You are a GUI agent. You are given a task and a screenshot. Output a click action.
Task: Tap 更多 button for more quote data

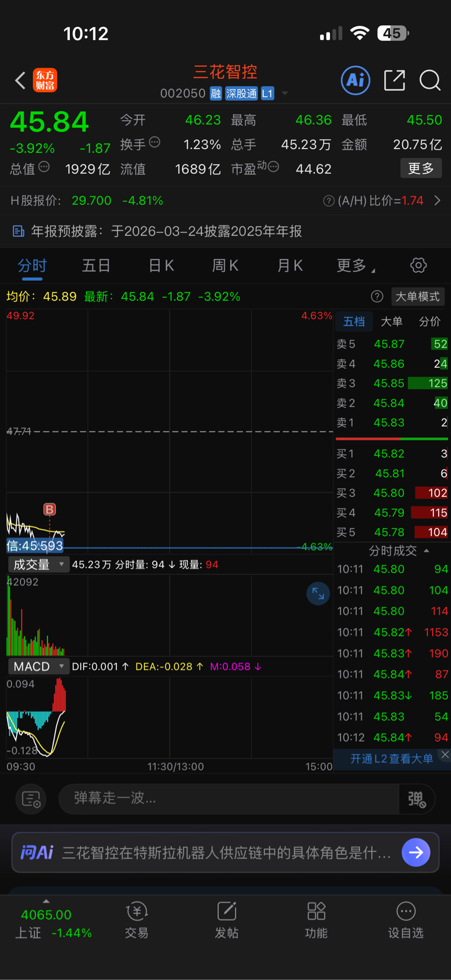(x=421, y=169)
